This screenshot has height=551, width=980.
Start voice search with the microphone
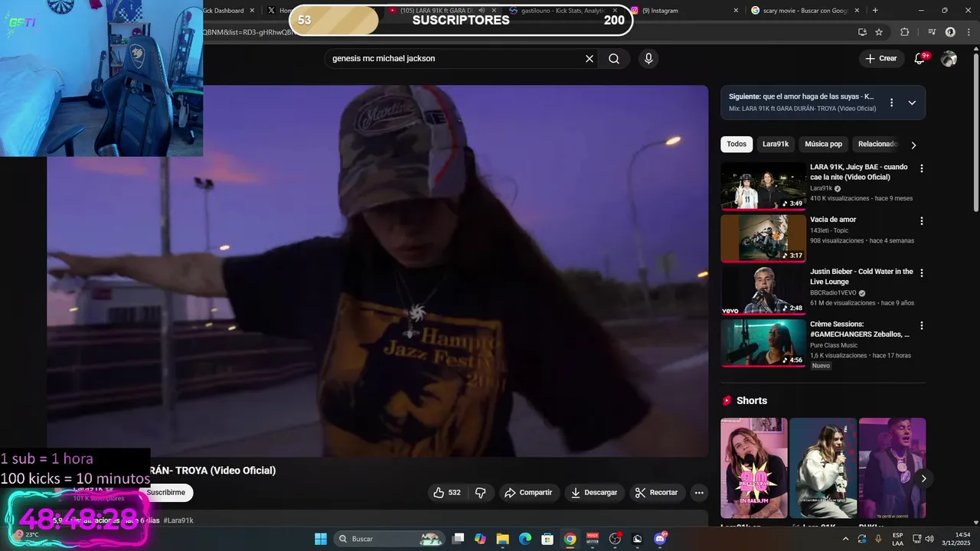[648, 59]
